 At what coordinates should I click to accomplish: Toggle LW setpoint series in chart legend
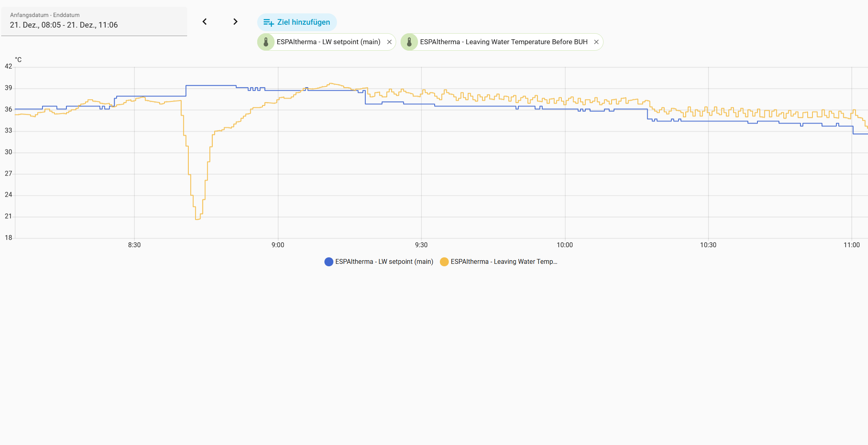coord(384,262)
